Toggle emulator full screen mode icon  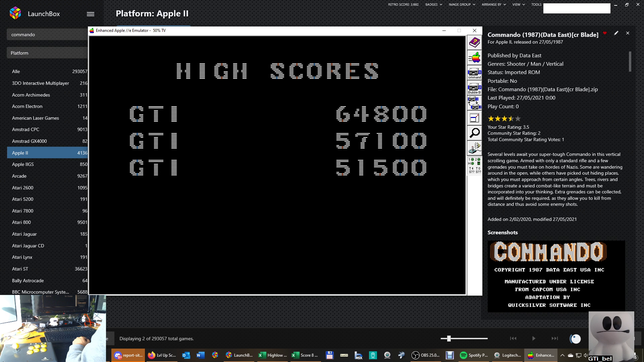(x=474, y=118)
